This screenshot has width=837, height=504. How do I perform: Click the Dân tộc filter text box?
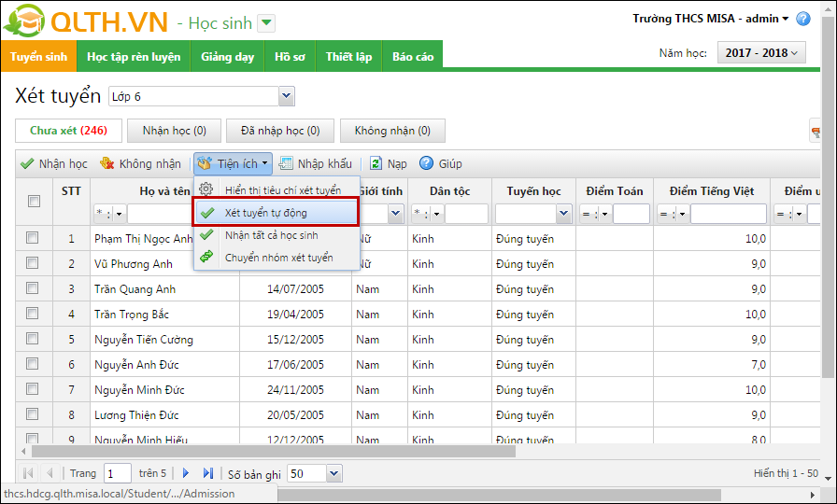pyautogui.click(x=466, y=214)
